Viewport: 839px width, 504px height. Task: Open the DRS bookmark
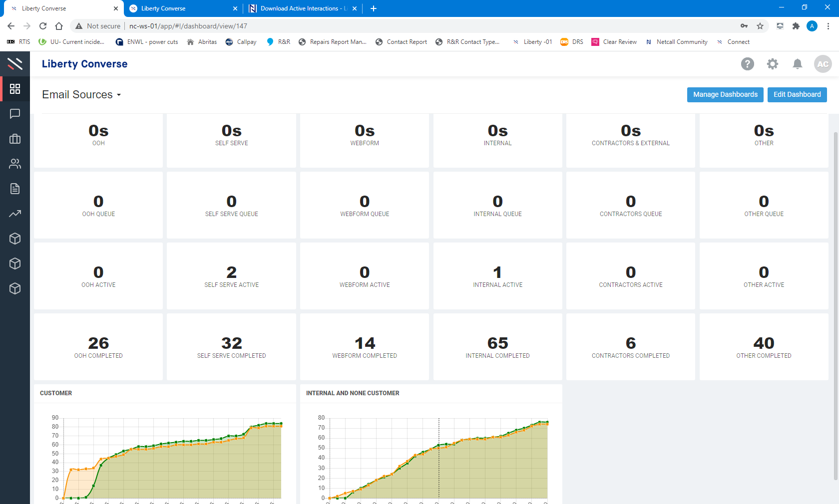click(572, 42)
